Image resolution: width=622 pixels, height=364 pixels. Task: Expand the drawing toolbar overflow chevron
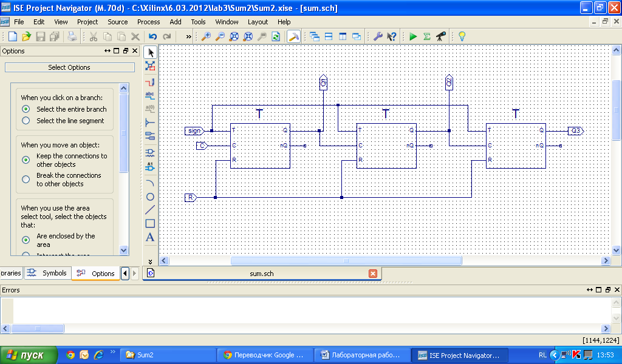coord(151,261)
